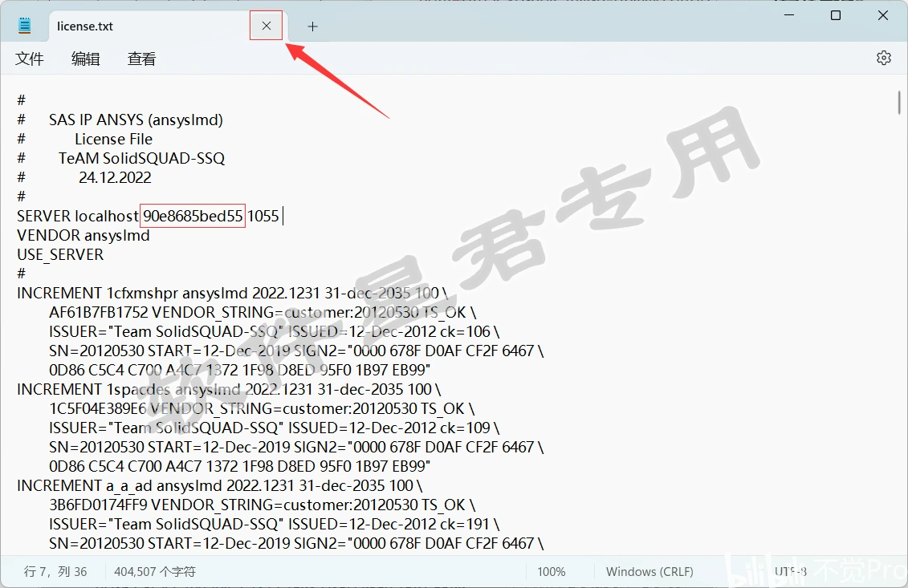
Task: Close the Notepad window
Action: point(882,15)
